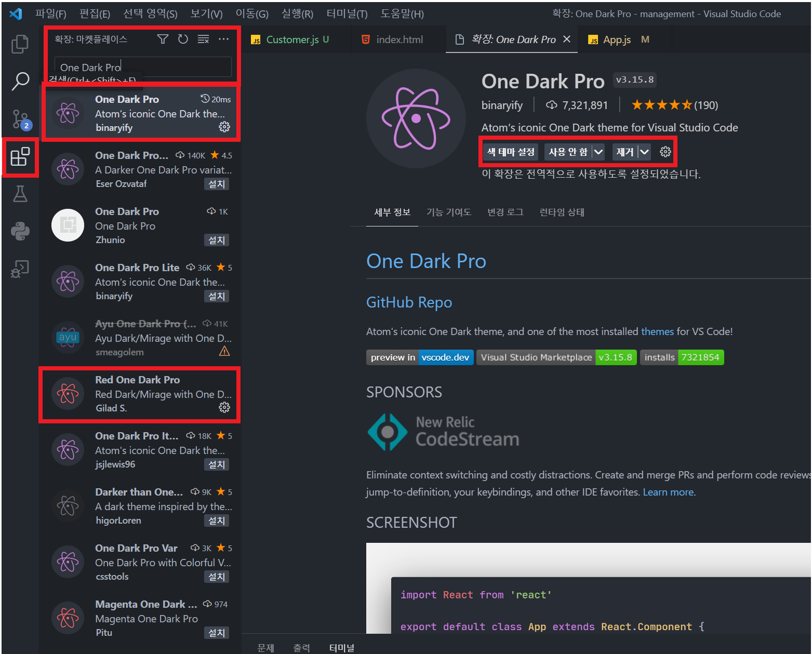
Task: Open the 선택 영역(S) menu
Action: coord(150,14)
